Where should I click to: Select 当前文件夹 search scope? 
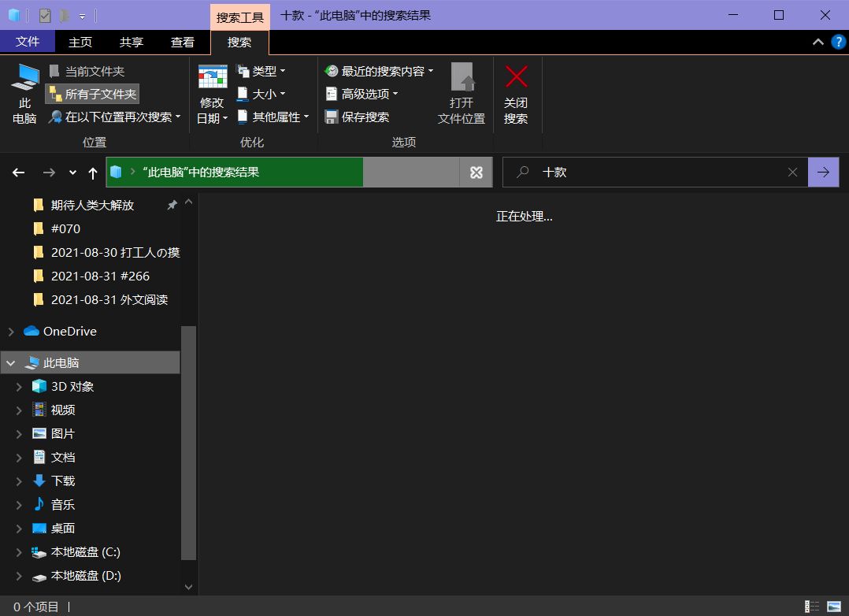click(x=87, y=71)
